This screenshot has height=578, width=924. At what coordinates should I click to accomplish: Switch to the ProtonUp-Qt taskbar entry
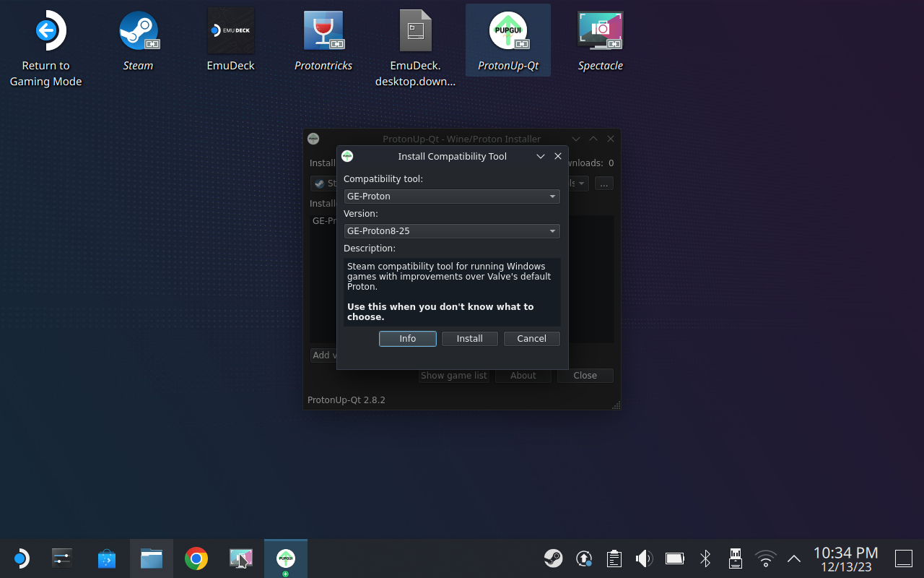[x=286, y=558]
